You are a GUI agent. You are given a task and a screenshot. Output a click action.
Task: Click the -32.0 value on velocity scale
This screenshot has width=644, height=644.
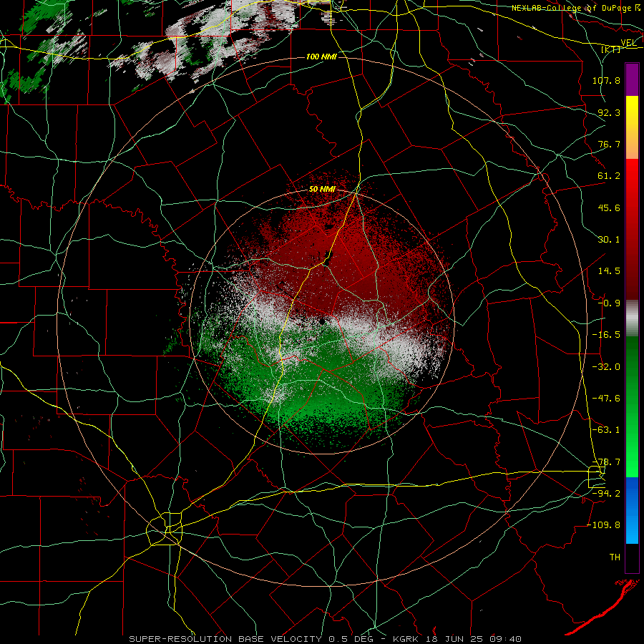(x=606, y=367)
